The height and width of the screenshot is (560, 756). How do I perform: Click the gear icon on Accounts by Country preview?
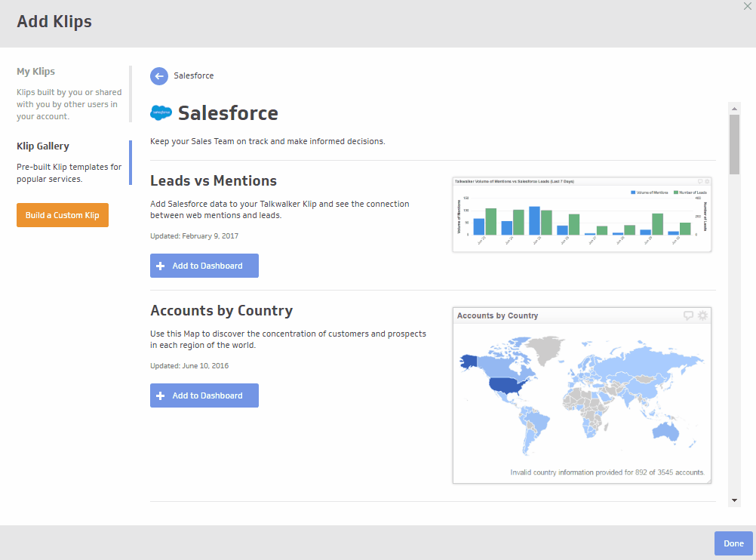coord(702,315)
